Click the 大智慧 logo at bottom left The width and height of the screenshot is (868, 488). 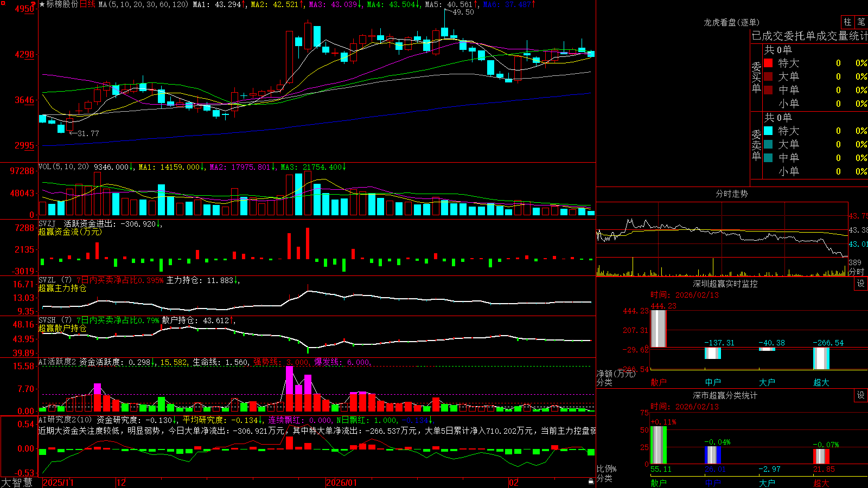(x=17, y=483)
